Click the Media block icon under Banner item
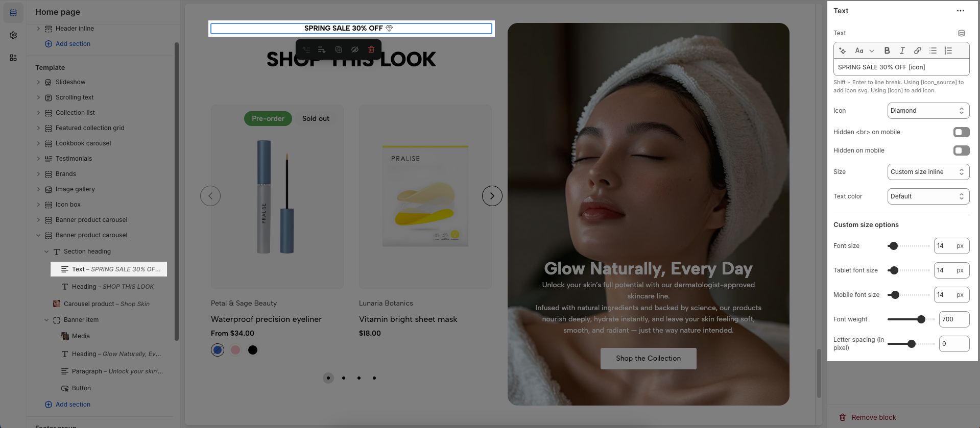 click(x=65, y=336)
